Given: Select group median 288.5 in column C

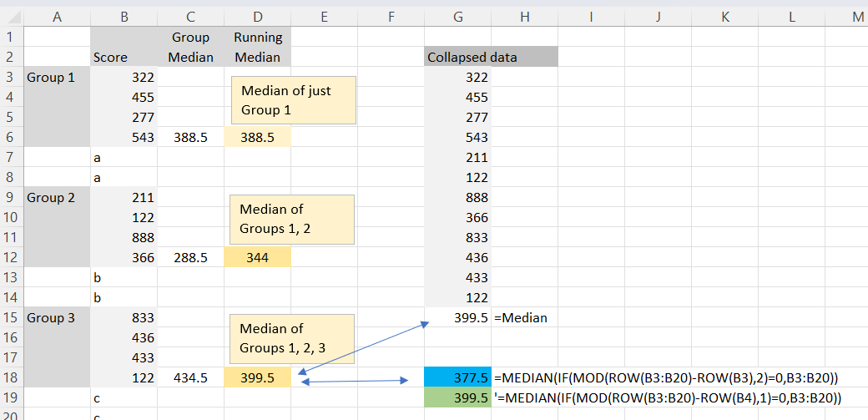Looking at the screenshot, I should click(190, 258).
